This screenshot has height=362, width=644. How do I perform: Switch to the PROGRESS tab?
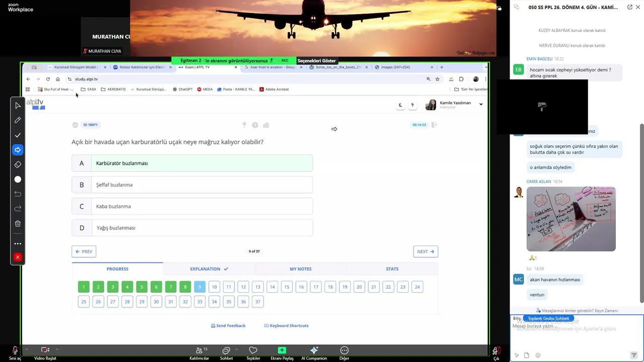pyautogui.click(x=117, y=269)
